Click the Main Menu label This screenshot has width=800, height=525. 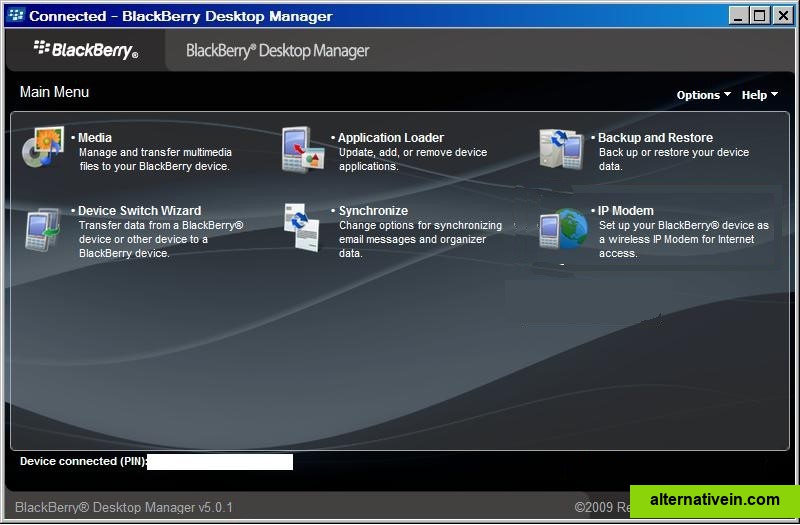(x=54, y=92)
